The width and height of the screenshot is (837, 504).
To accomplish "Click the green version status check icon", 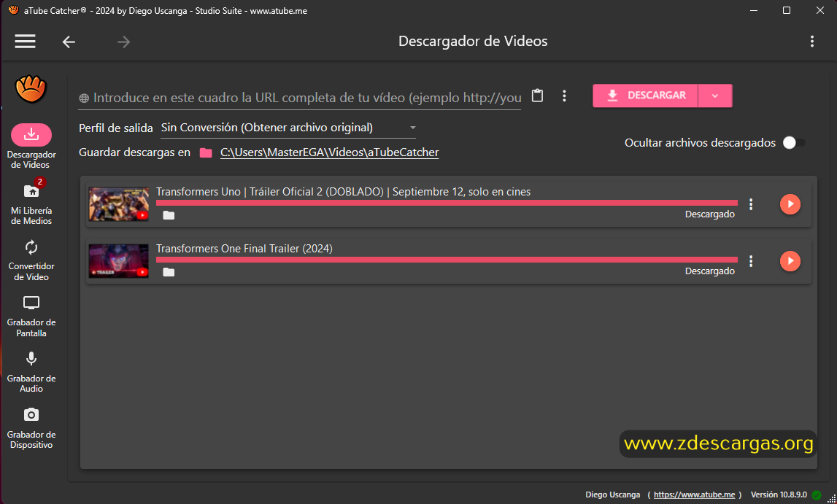I will point(817,495).
